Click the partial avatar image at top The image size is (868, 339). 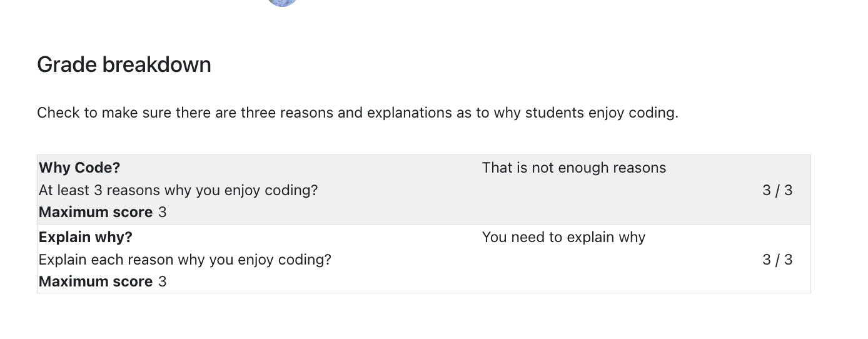tap(282, 3)
